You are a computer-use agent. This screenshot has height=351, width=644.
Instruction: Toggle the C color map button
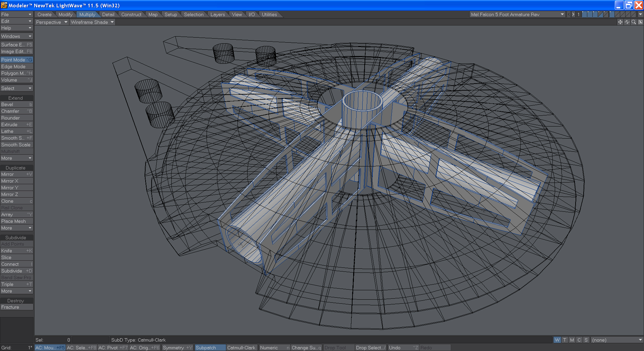point(579,340)
